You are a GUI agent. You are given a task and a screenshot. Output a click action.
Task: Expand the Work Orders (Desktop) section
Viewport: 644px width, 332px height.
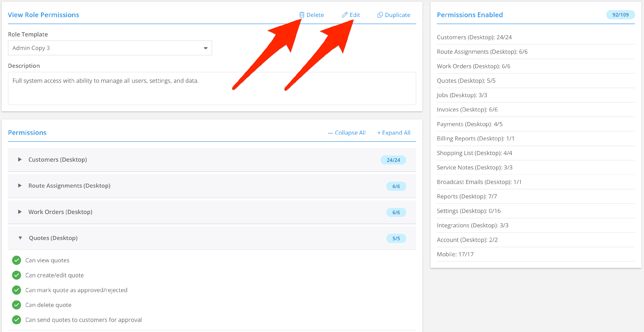pos(20,212)
